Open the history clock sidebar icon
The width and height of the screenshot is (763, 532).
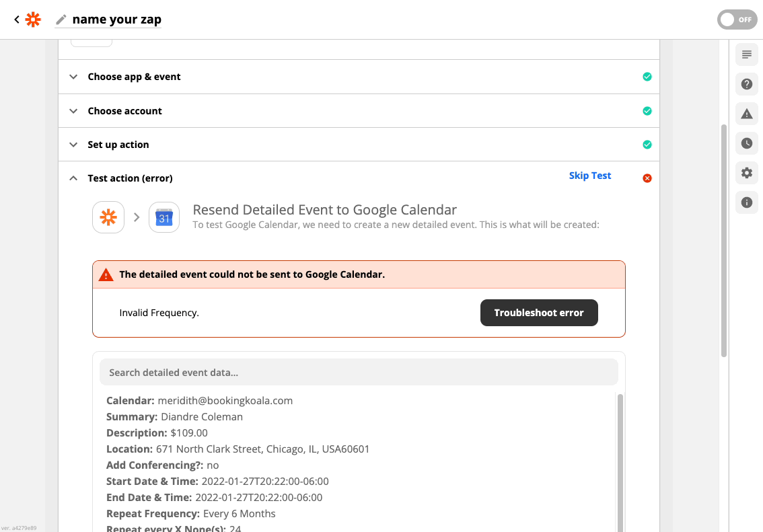point(746,143)
